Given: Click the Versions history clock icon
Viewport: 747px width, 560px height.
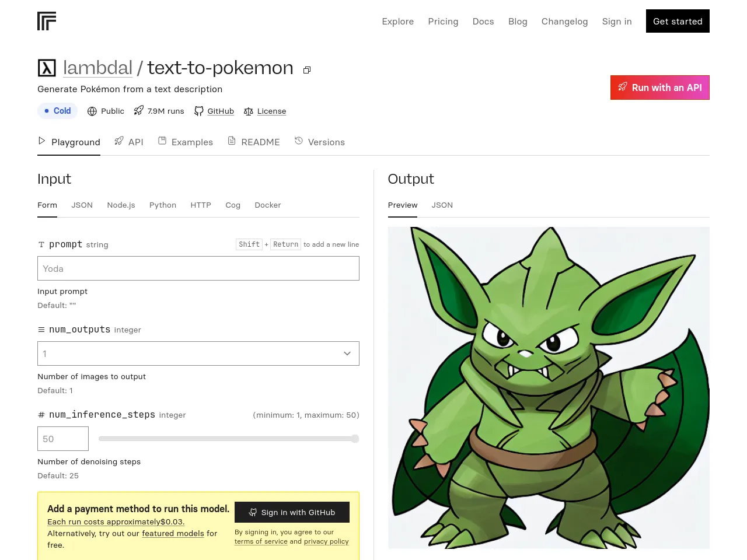Looking at the screenshot, I should [x=299, y=141].
